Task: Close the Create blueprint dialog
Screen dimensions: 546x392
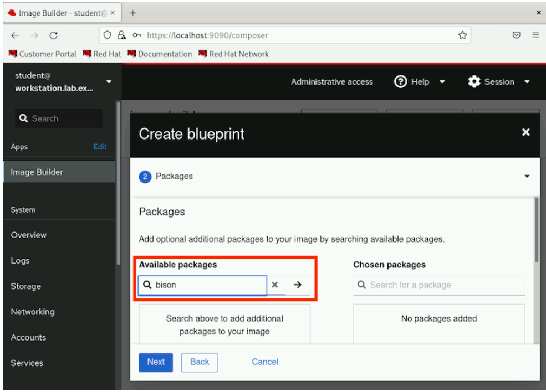Action: [x=526, y=132]
